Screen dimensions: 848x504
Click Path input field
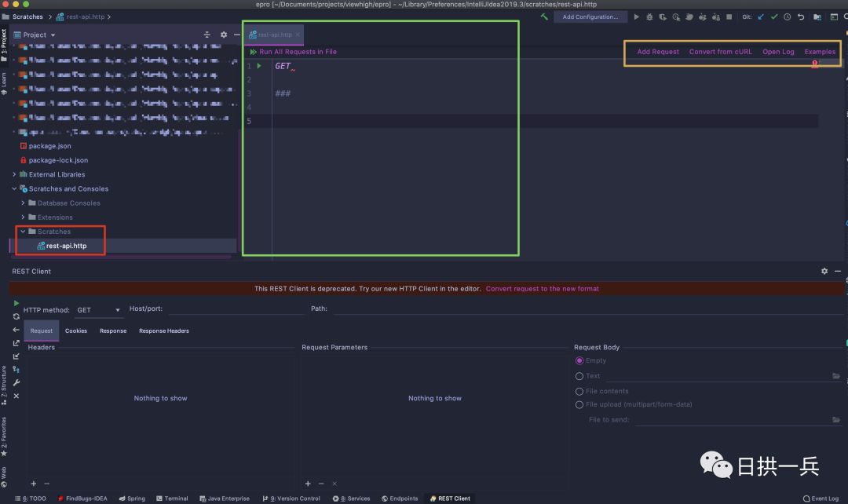click(x=587, y=309)
